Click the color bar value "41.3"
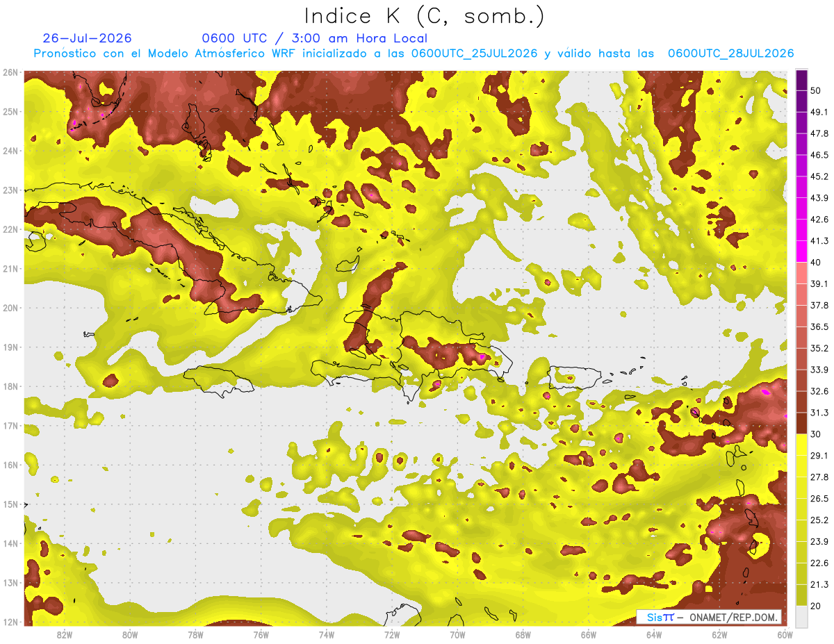 [x=819, y=241]
